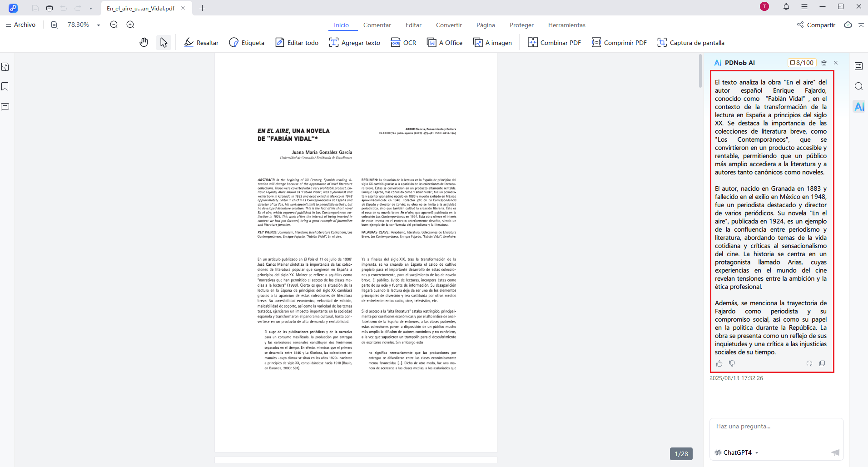Image resolution: width=868 pixels, height=467 pixels.
Task: Switch to the Comentar tab
Action: click(377, 25)
